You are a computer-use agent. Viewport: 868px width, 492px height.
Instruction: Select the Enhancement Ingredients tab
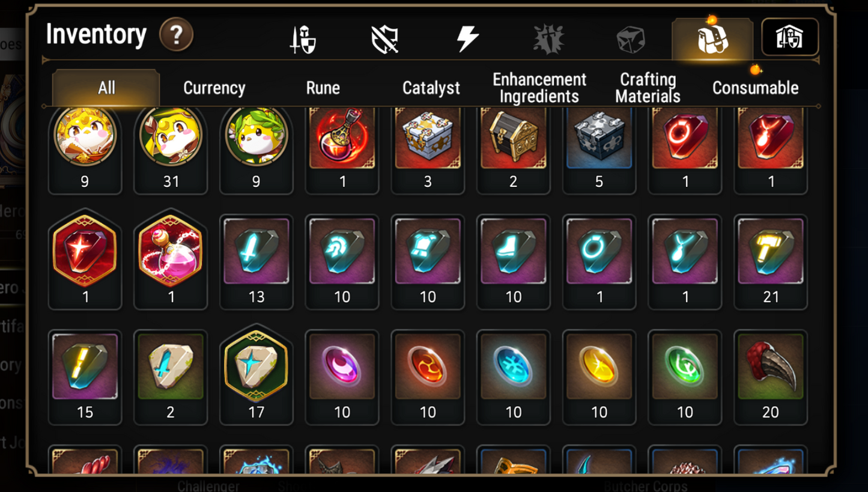pyautogui.click(x=539, y=88)
